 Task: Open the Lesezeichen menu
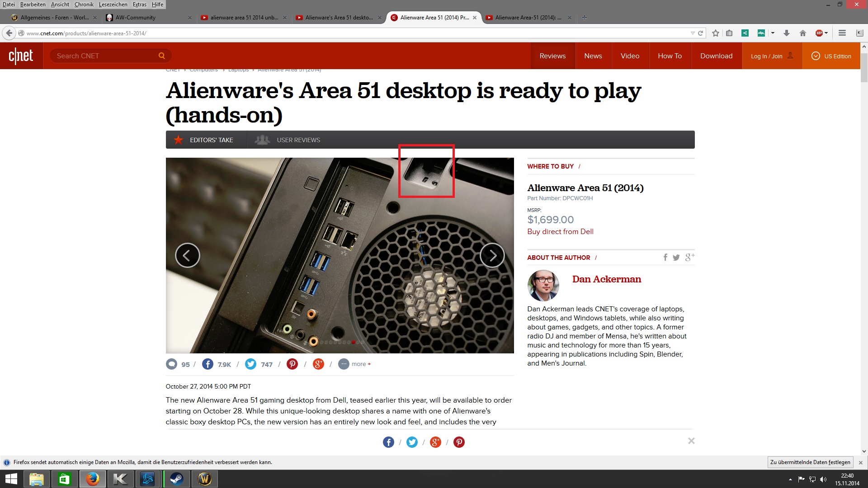(x=113, y=5)
